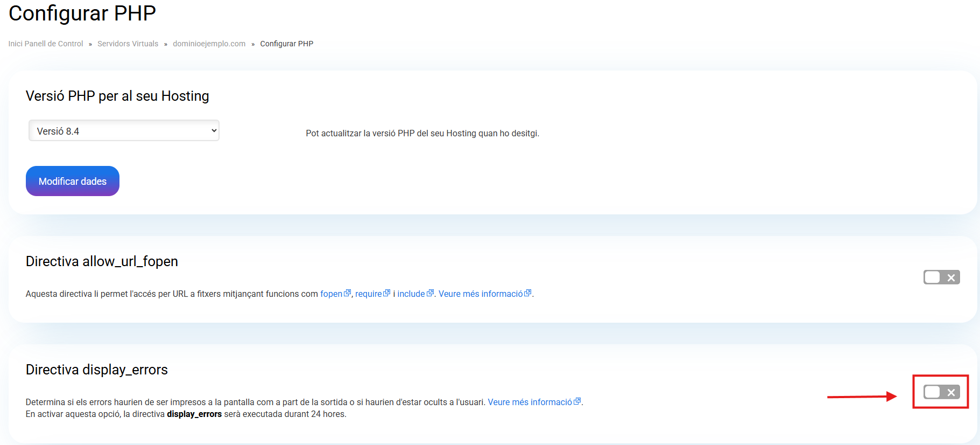Open the fopen documentation link

pyautogui.click(x=331, y=294)
